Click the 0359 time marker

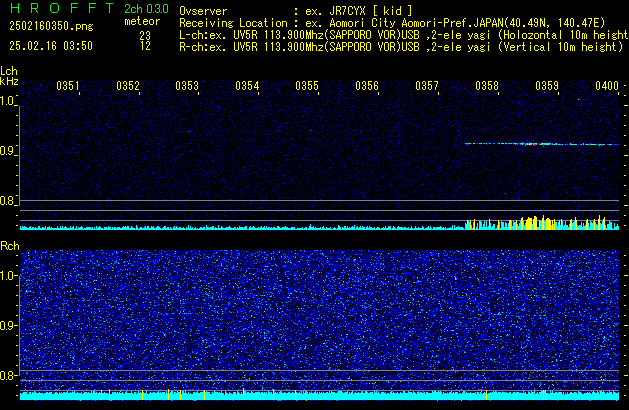point(547,86)
